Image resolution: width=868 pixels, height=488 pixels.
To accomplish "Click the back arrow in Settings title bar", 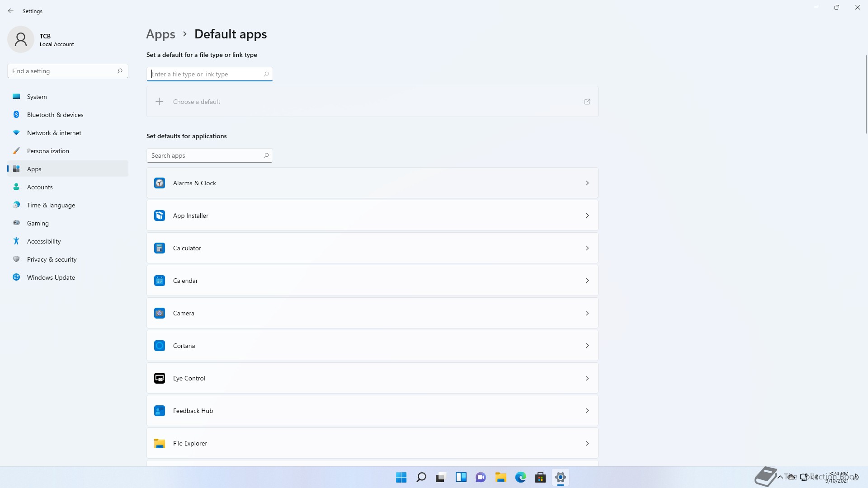I will (x=11, y=11).
